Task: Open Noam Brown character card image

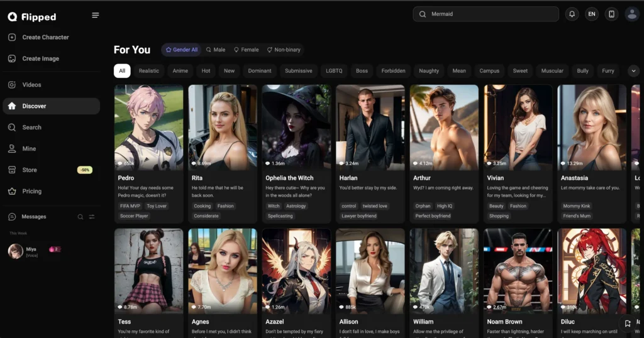Action: coord(518,271)
